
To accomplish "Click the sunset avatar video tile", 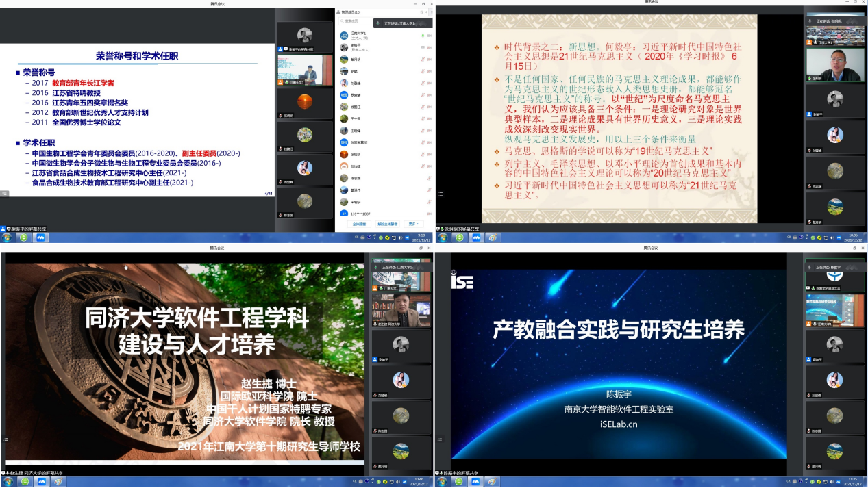I will point(305,102).
